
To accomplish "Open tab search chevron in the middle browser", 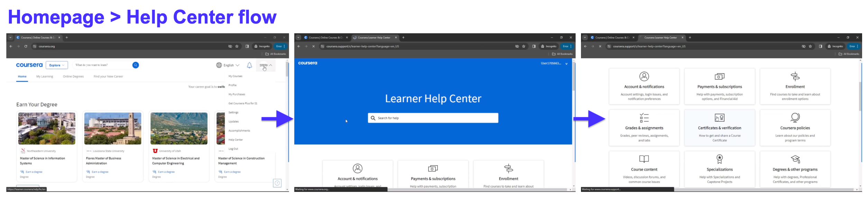I will pos(298,37).
